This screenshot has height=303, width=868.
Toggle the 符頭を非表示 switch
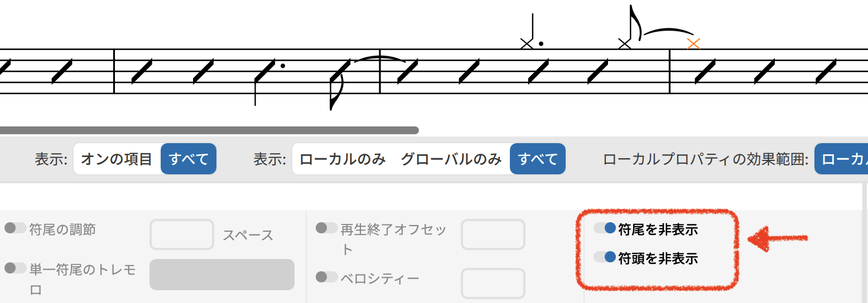[x=605, y=257]
